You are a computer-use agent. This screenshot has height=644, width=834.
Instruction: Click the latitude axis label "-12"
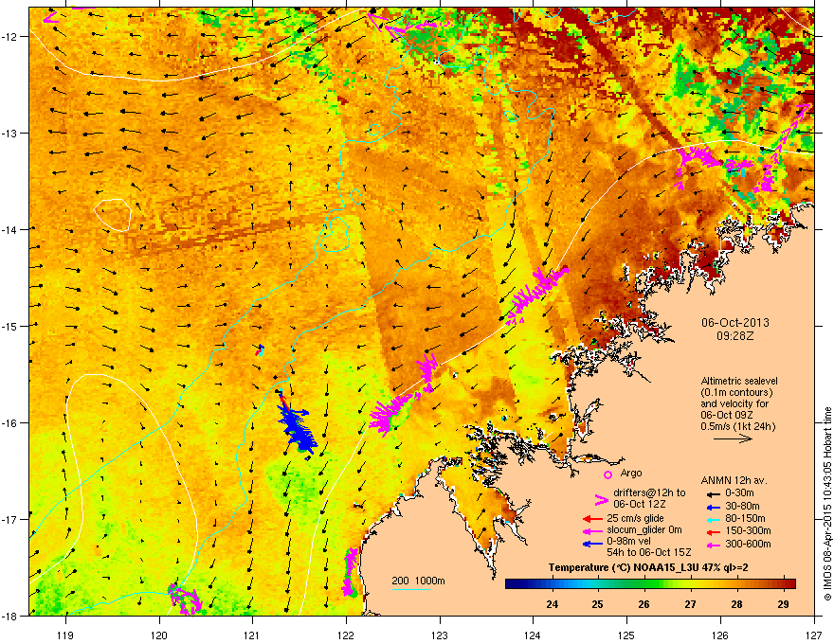pos(9,37)
